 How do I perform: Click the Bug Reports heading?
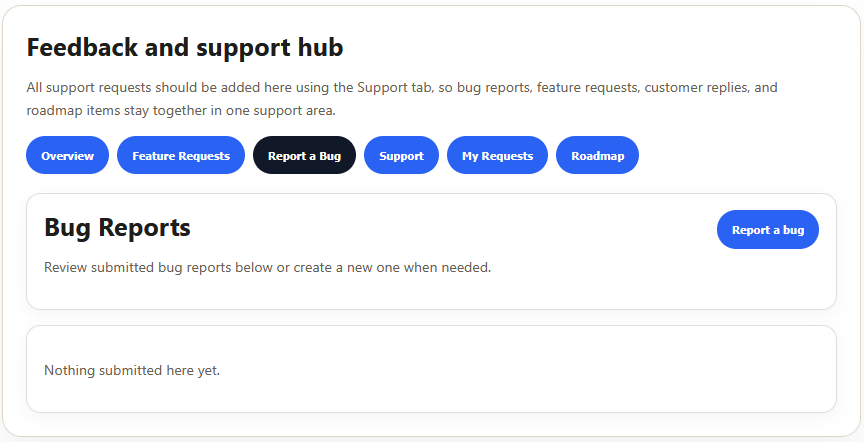117,228
